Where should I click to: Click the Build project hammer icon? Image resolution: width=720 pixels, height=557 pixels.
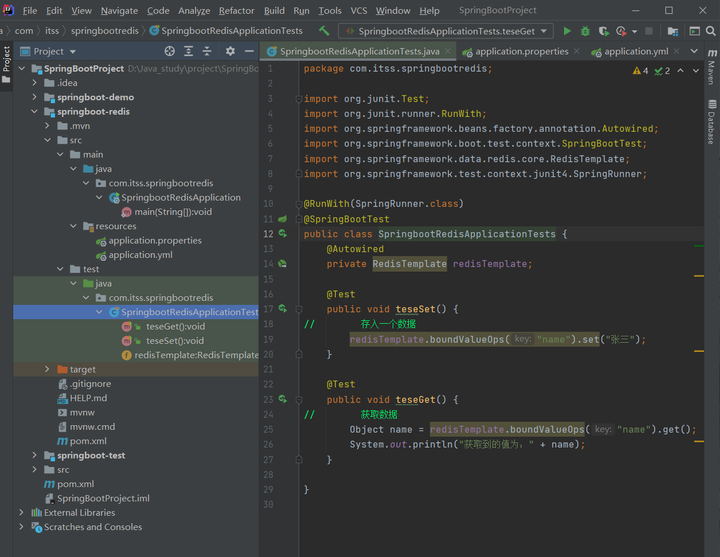(x=324, y=31)
